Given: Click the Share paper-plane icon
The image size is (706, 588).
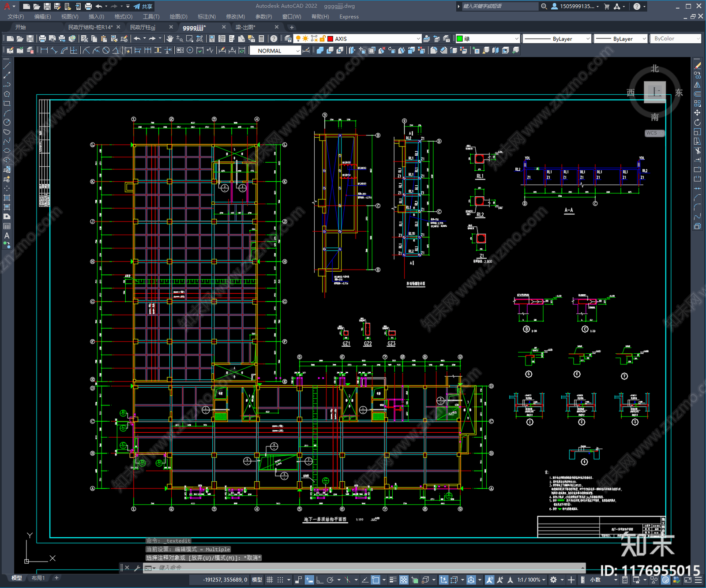Looking at the screenshot, I should (x=137, y=6).
